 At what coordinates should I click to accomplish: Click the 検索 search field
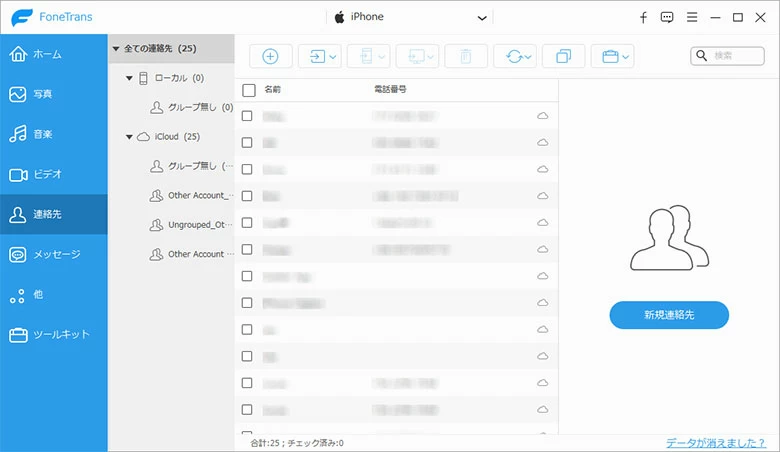click(735, 56)
